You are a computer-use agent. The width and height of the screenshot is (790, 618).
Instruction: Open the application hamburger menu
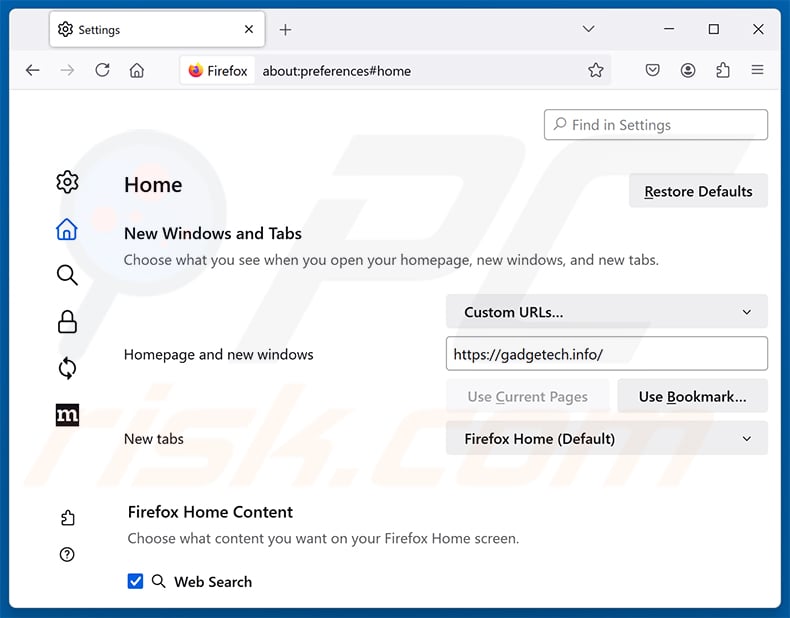coord(757,70)
